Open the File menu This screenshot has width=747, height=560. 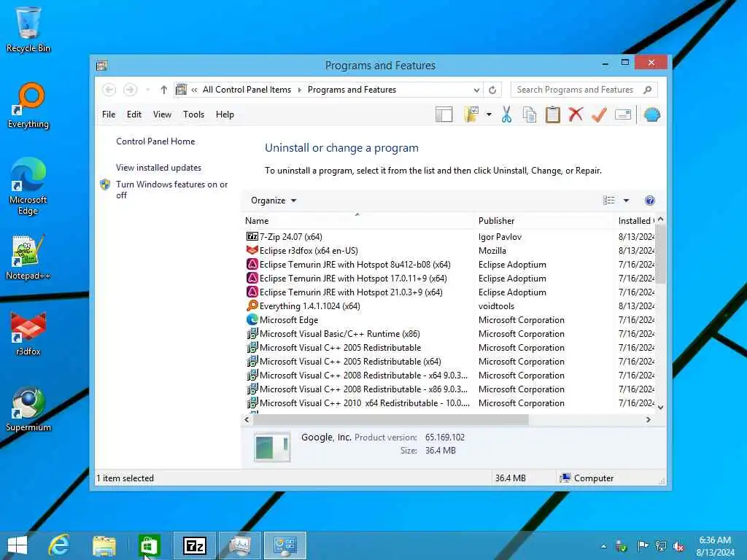click(x=109, y=114)
